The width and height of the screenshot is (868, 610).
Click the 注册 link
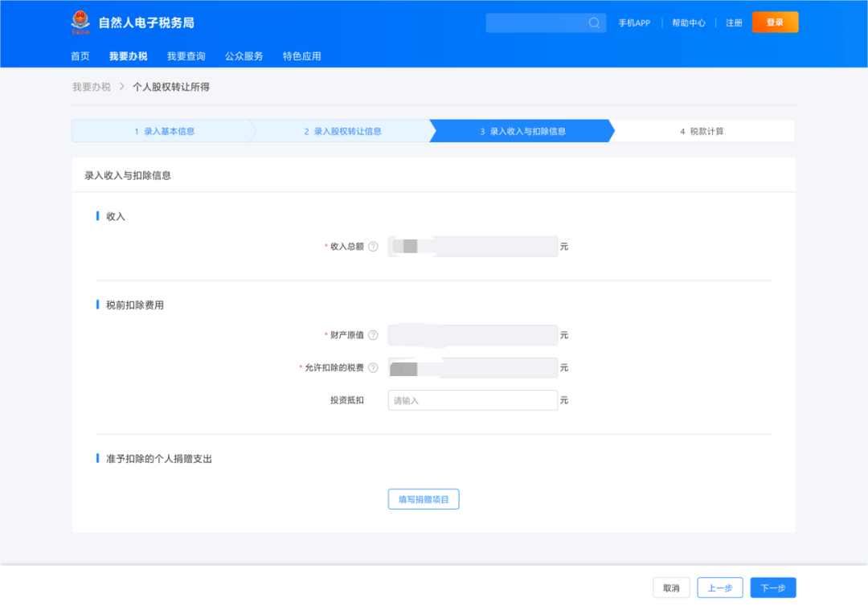pyautogui.click(x=733, y=23)
